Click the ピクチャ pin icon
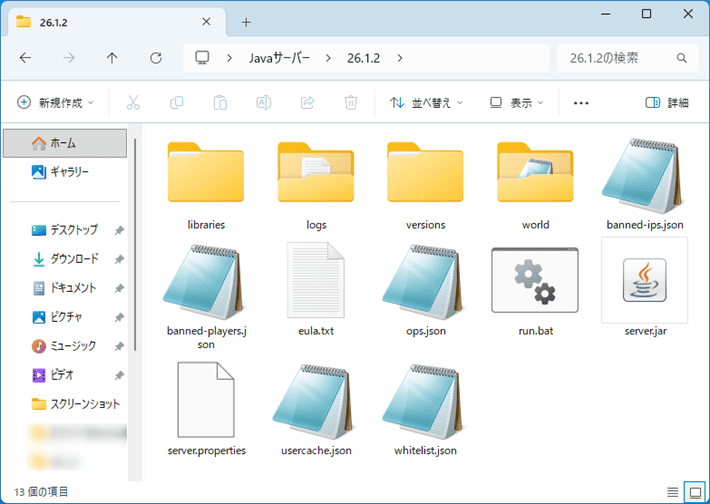The height and width of the screenshot is (504, 710). tap(119, 317)
